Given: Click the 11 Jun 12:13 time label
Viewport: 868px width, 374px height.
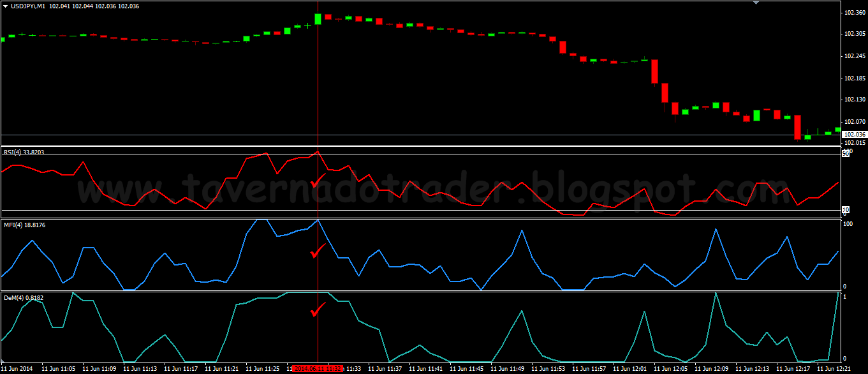Looking at the screenshot, I should pyautogui.click(x=752, y=369).
